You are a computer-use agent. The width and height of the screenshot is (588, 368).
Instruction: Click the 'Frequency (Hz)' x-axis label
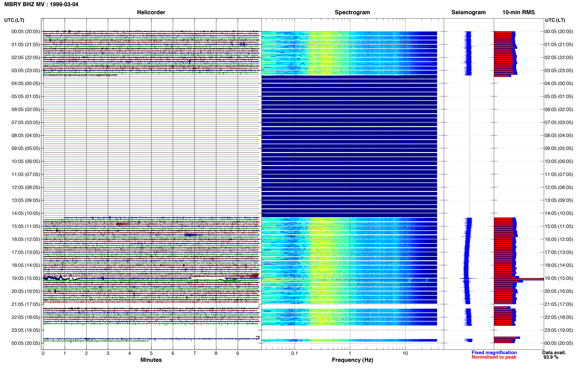(x=353, y=360)
